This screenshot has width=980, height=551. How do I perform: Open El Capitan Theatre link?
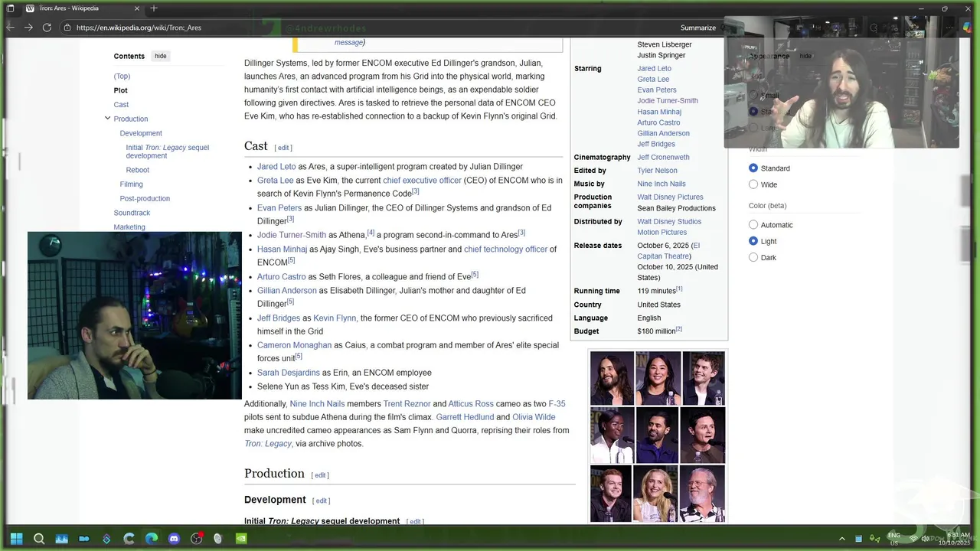pos(668,251)
